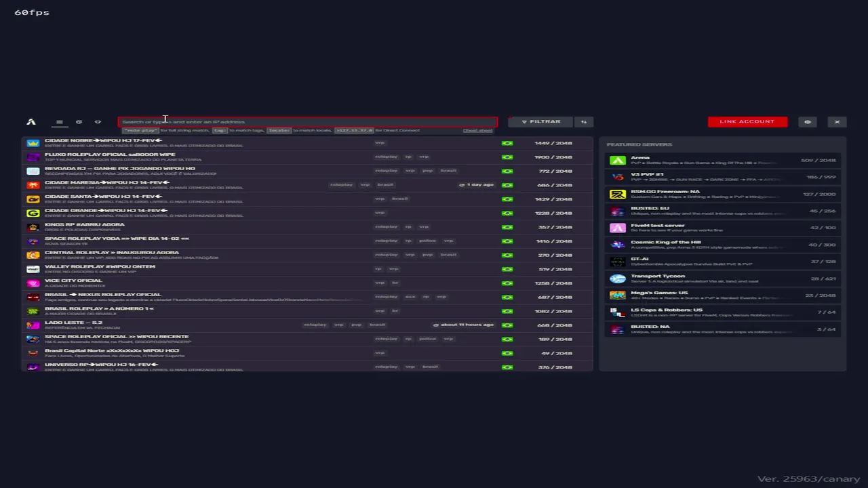Click the CIDADE GRANDE server icon

33,213
